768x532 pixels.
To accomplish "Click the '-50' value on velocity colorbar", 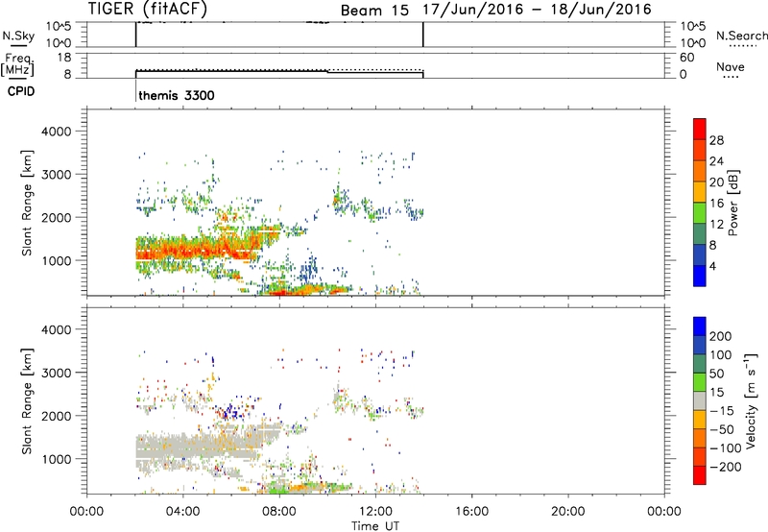I will [722, 429].
